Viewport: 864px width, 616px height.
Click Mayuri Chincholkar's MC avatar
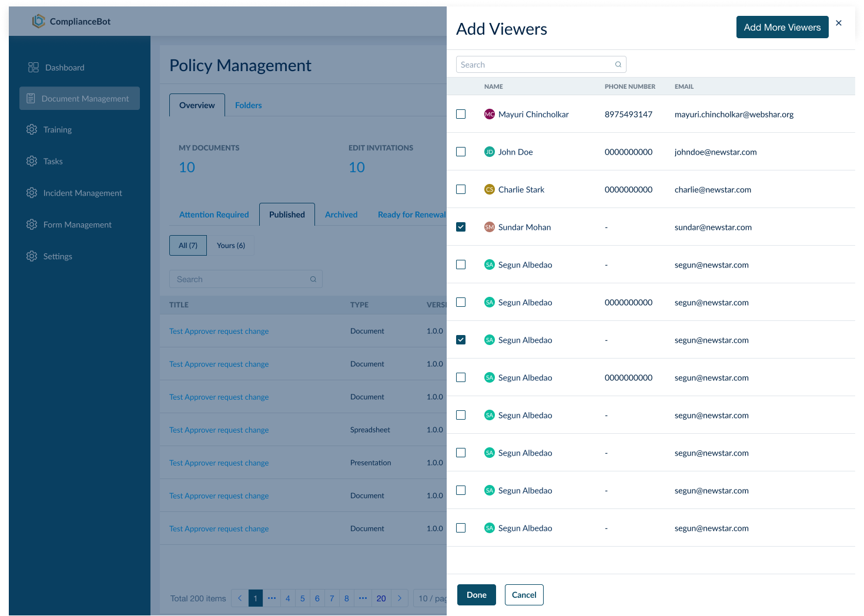pos(489,114)
